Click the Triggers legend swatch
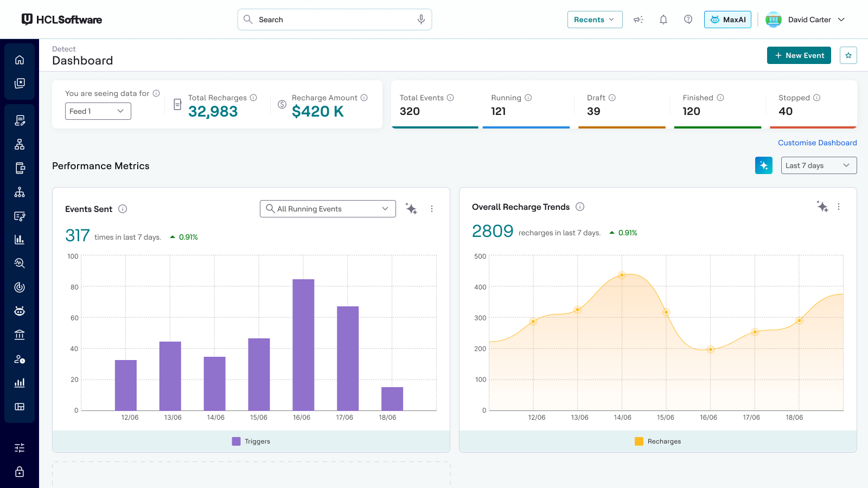 pyautogui.click(x=236, y=441)
